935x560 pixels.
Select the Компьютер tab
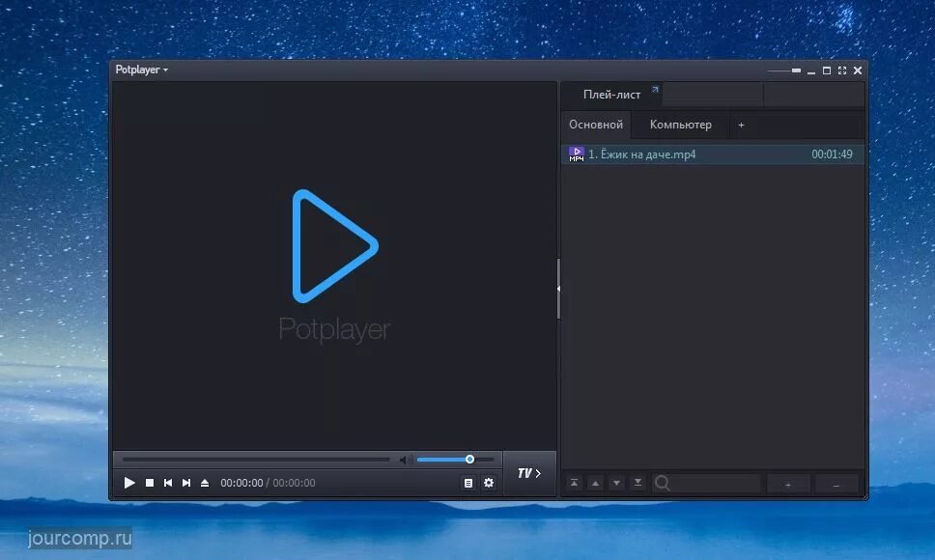[680, 125]
